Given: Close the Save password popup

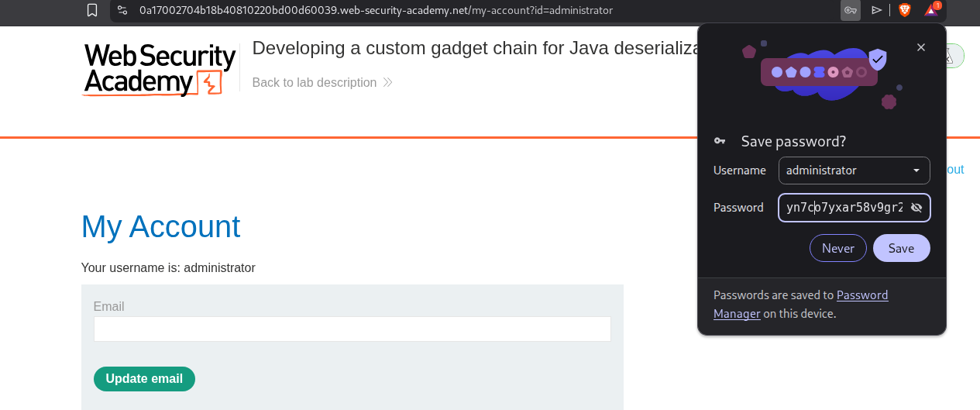Looking at the screenshot, I should [920, 47].
